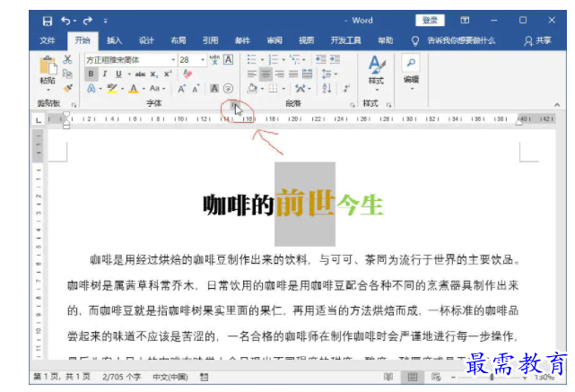Screen dimensions: 575x392
Task: Click the zoom slider in status bar
Action: (x=490, y=377)
